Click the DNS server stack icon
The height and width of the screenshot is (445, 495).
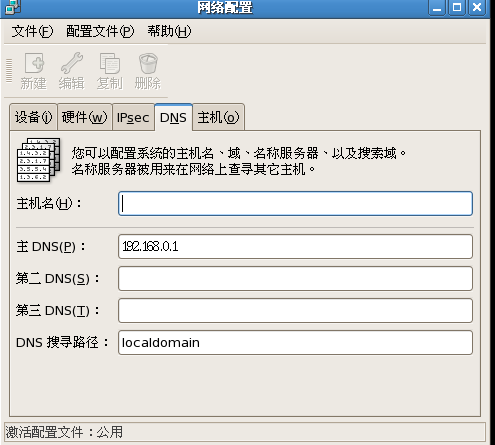coord(39,160)
